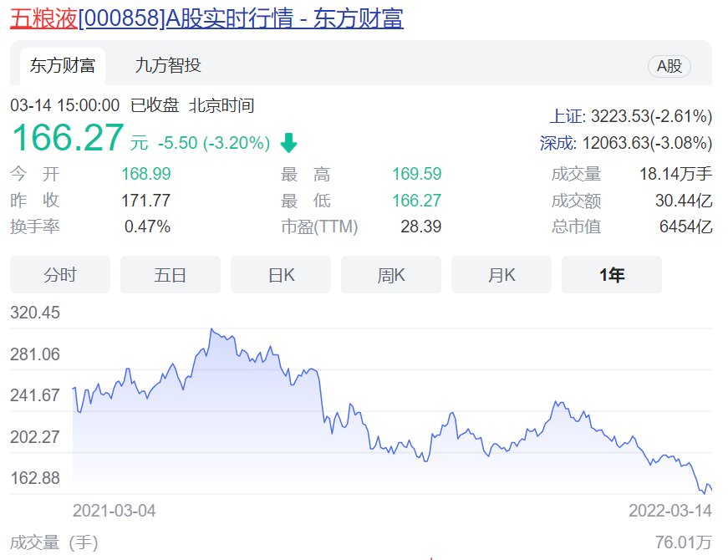Click the chart peak near 320.45
The width and height of the screenshot is (728, 560).
point(211,329)
